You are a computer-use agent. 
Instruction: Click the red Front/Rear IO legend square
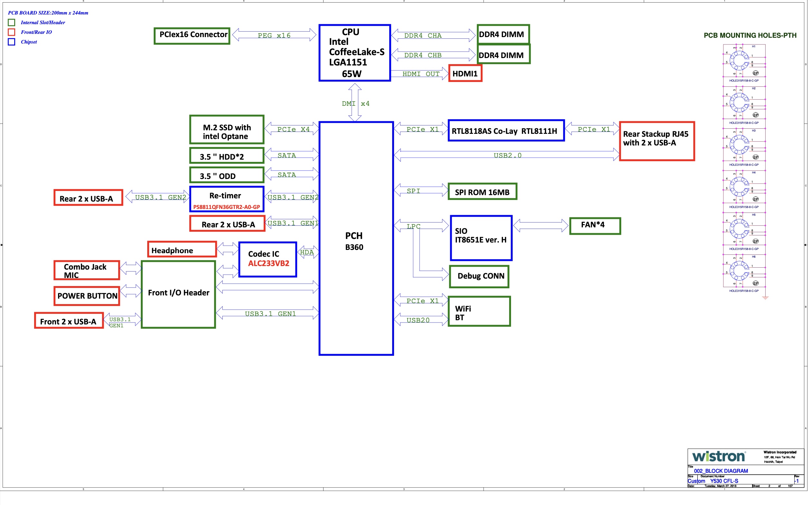pos(12,32)
